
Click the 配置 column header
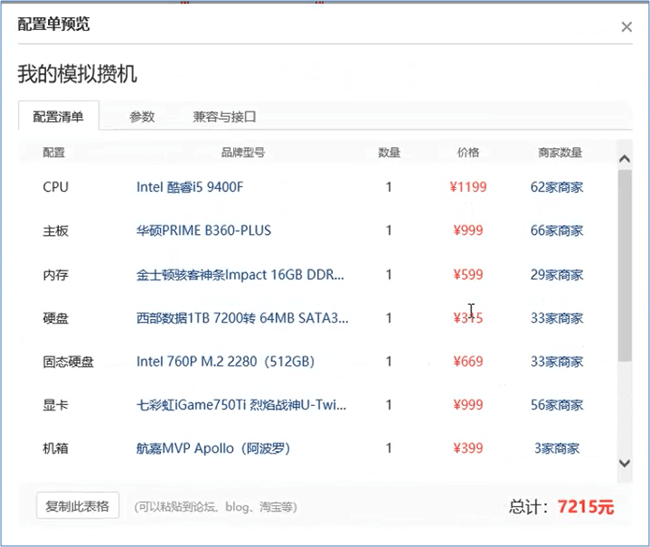click(x=54, y=152)
